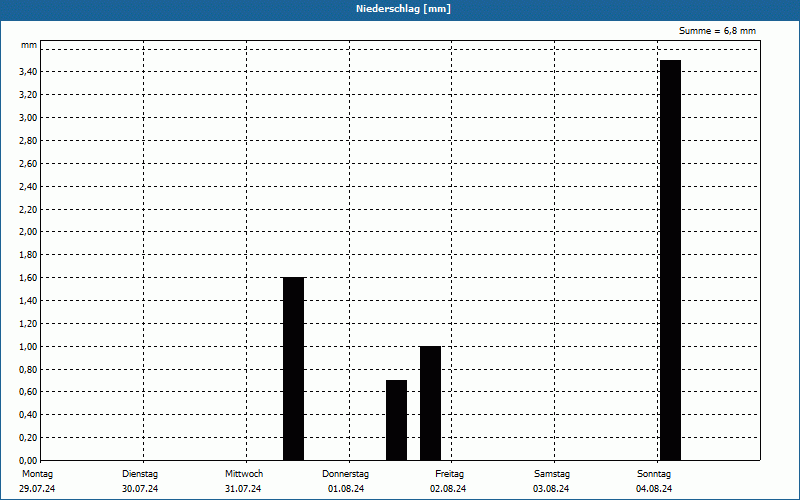Click the 0,40 y-axis value
This screenshot has height=500, width=800.
click(28, 415)
